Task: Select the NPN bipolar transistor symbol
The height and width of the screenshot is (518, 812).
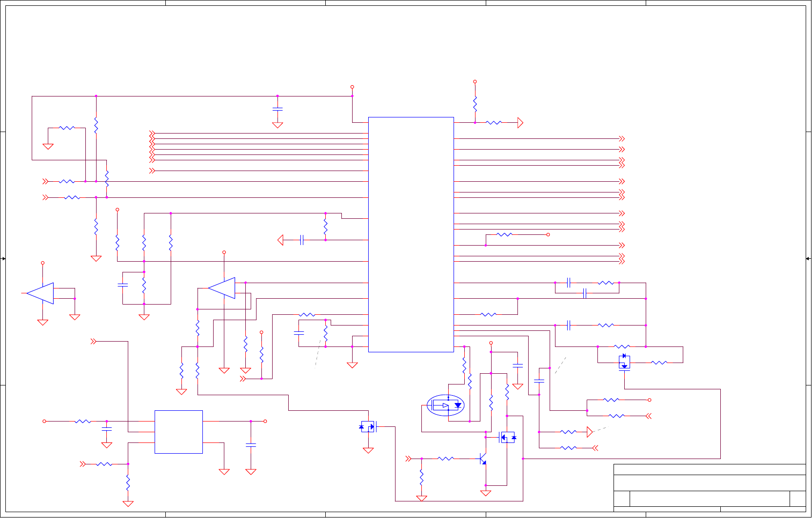Action: pyautogui.click(x=482, y=459)
